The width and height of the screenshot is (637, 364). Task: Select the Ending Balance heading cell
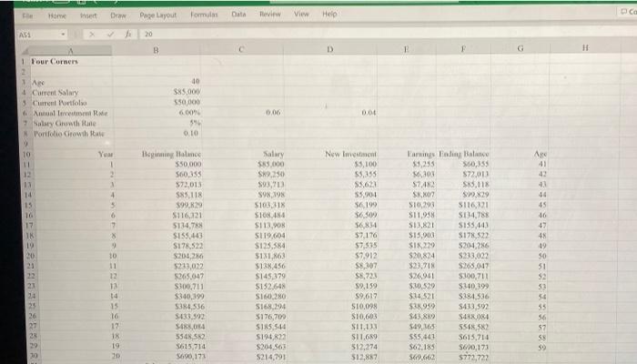pyautogui.click(x=463, y=154)
